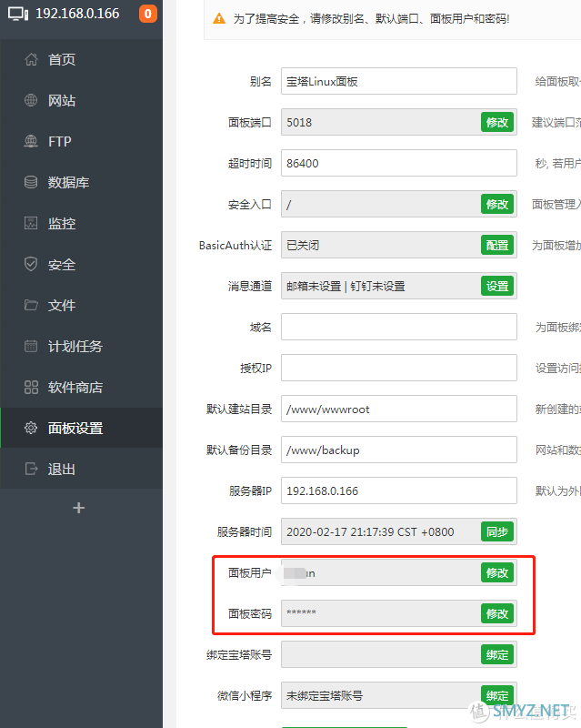The width and height of the screenshot is (581, 728).
Task: Click the logout icon beside 退出
Action: [31, 469]
